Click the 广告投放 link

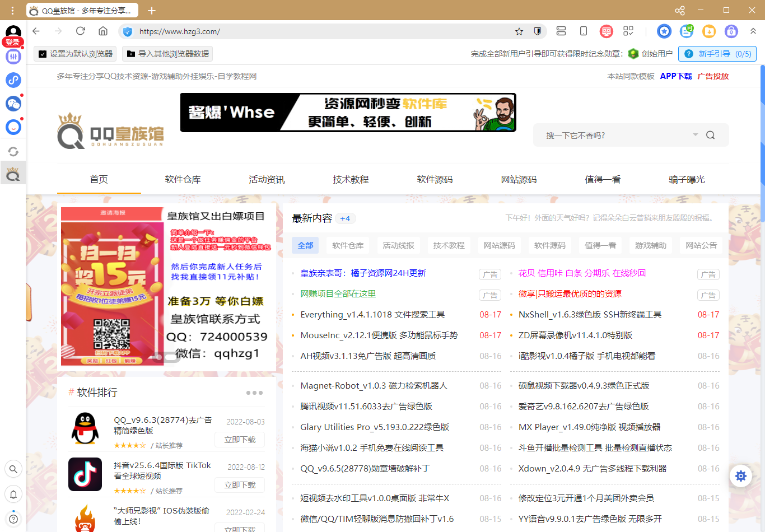click(713, 76)
